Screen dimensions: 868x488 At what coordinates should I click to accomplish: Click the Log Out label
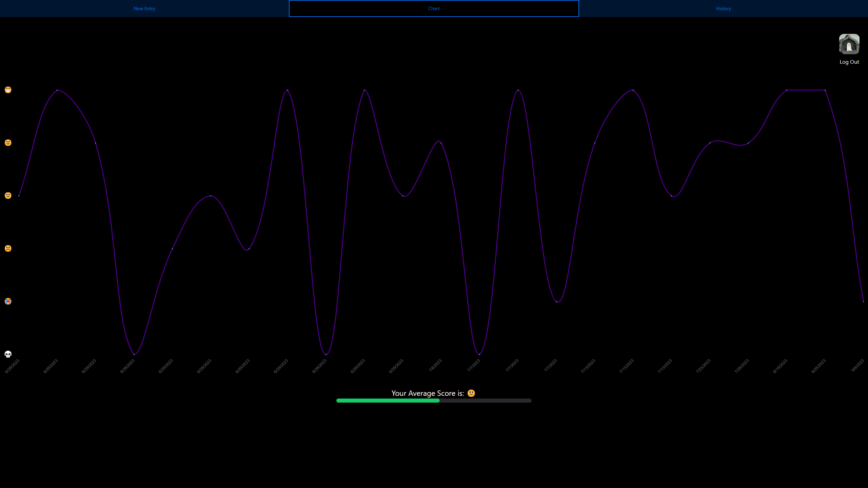pyautogui.click(x=849, y=62)
